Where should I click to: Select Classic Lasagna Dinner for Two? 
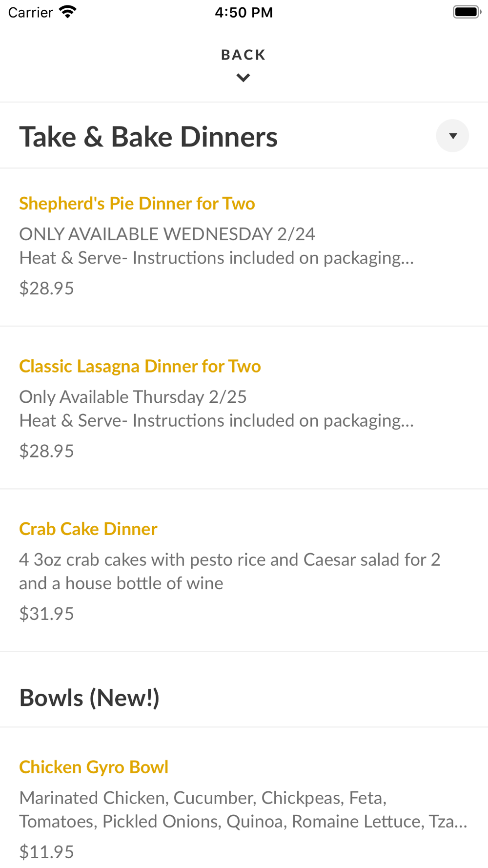[140, 366]
